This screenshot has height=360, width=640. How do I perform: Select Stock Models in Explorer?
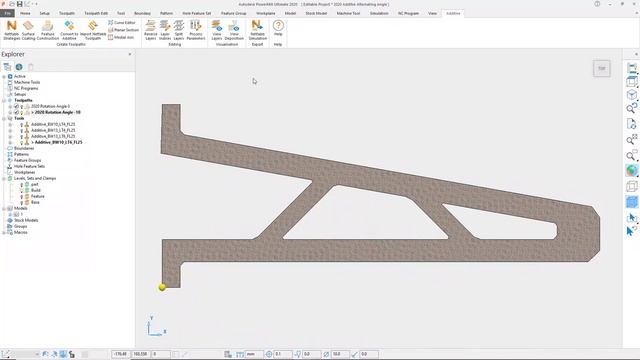point(26,220)
